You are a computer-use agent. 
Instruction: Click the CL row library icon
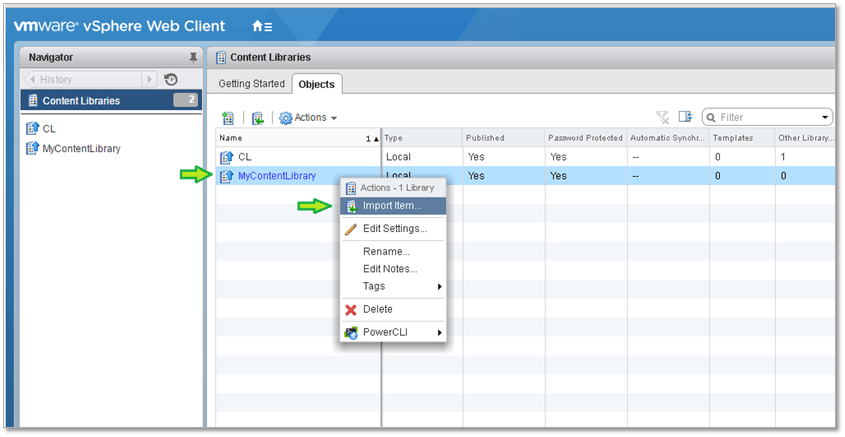[x=227, y=157]
